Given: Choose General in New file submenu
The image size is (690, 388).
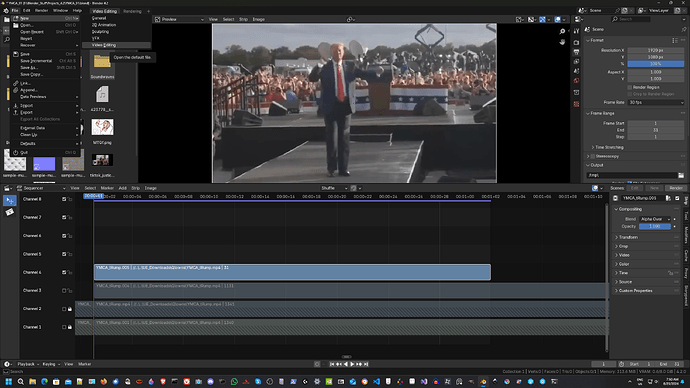Looking at the screenshot, I should click(117, 18).
